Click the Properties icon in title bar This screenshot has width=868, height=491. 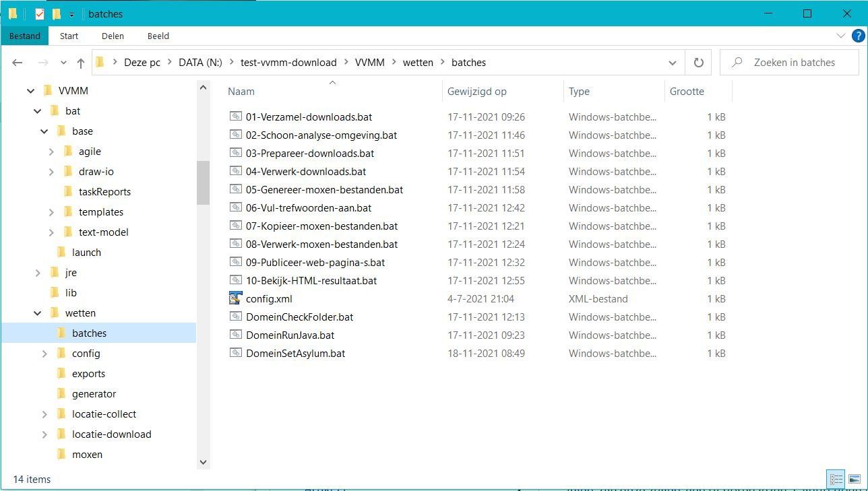[40, 13]
